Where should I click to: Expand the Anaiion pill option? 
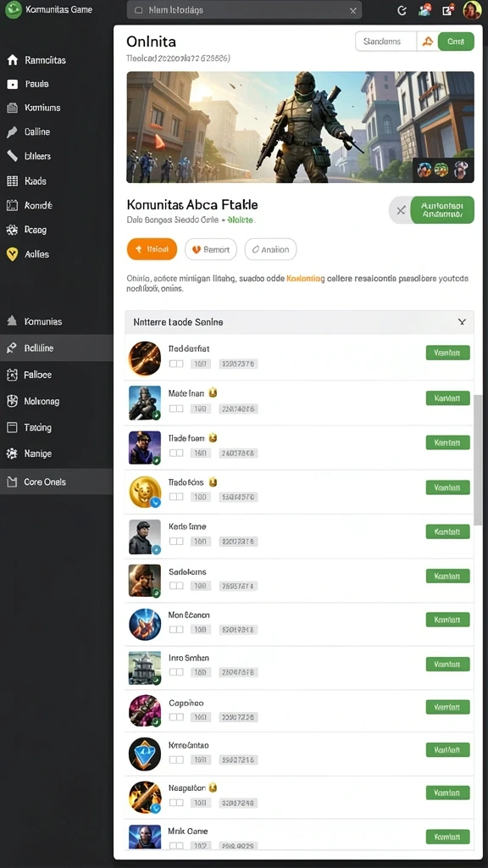tap(270, 250)
